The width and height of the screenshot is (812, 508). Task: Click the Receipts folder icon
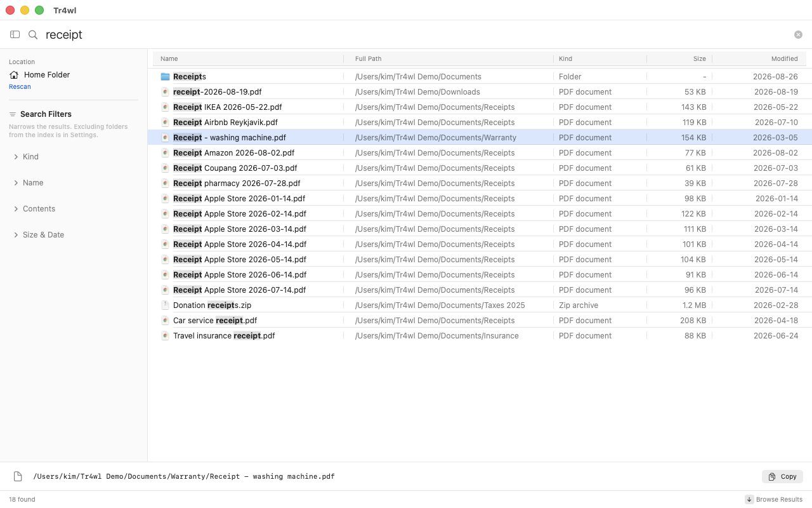(x=165, y=77)
